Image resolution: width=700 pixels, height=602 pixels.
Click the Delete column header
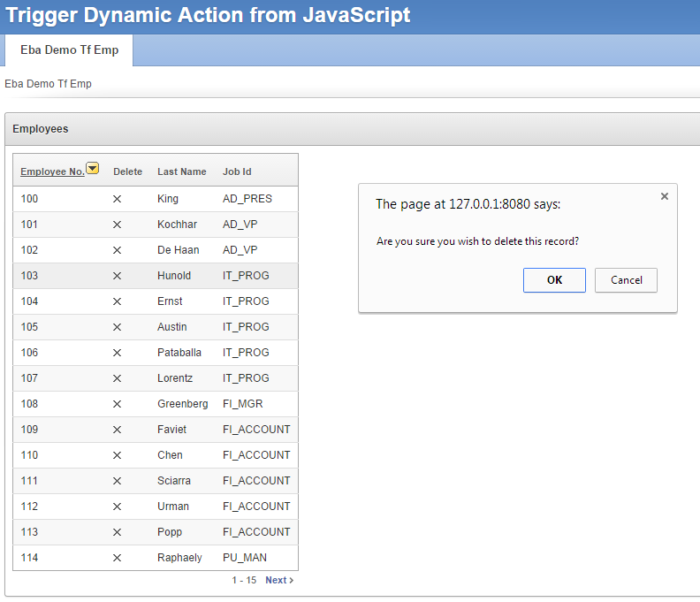127,171
